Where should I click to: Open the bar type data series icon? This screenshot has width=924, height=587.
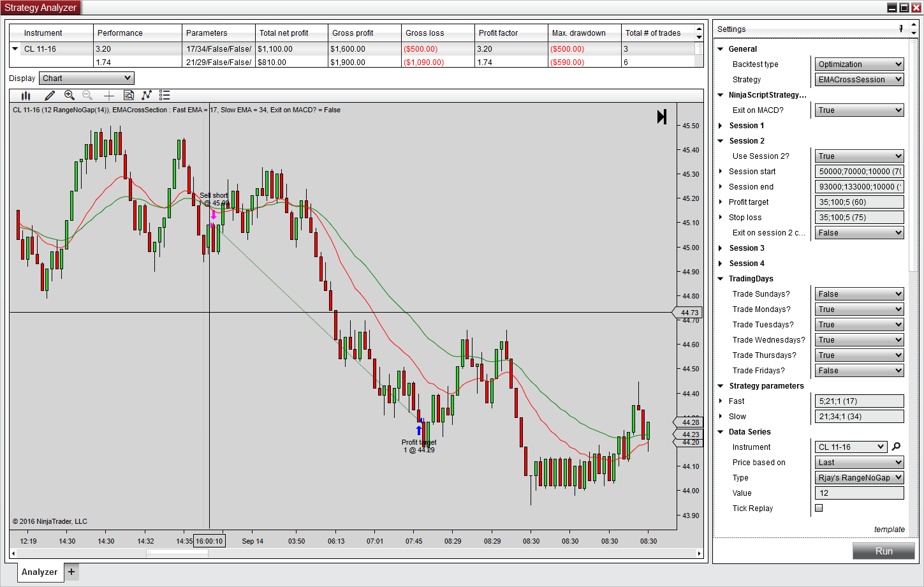[x=26, y=96]
